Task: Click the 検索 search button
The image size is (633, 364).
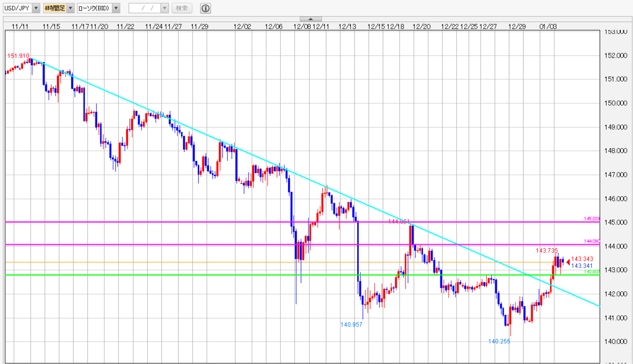Action: click(x=182, y=8)
